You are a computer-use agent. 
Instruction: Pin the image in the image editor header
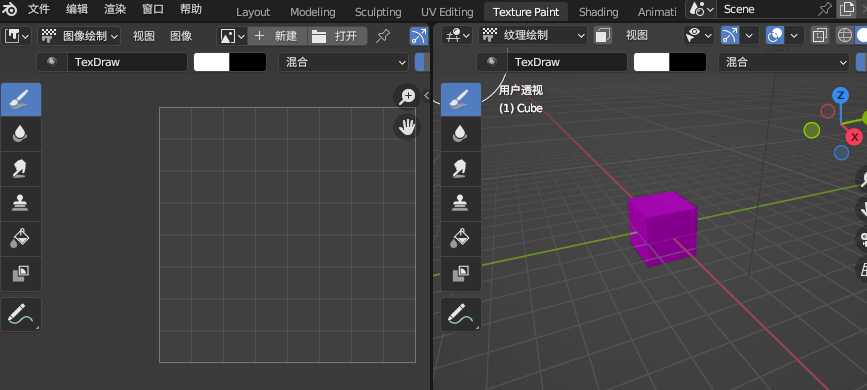point(383,37)
